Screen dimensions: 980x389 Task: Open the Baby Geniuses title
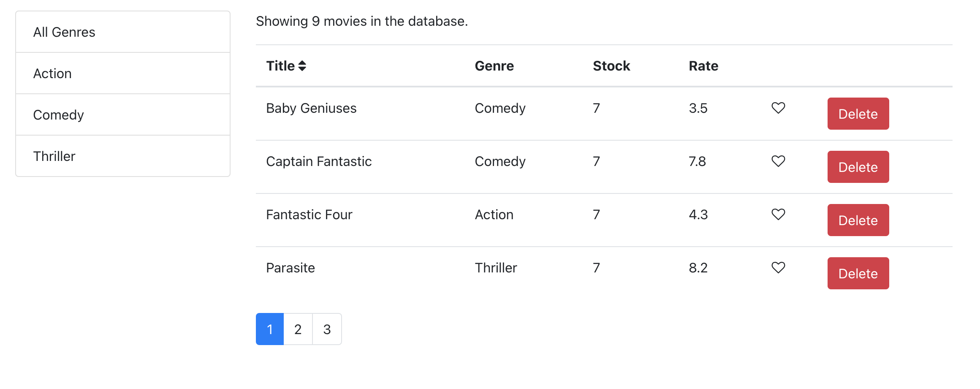point(311,108)
